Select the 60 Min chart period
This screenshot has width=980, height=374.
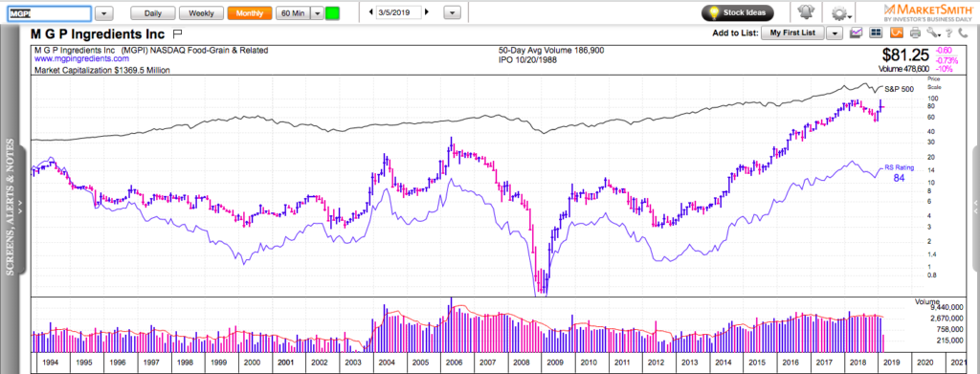click(x=293, y=13)
